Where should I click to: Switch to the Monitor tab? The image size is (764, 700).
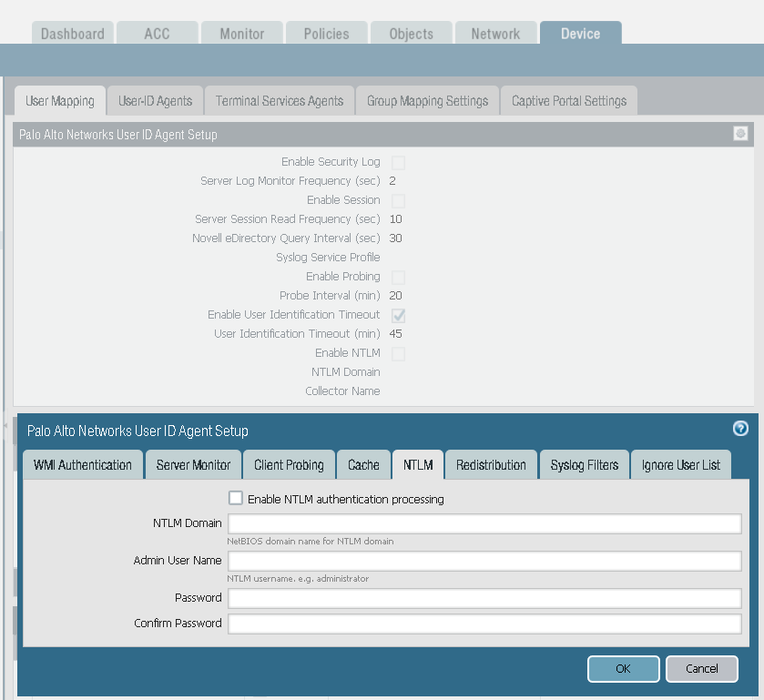(x=241, y=33)
